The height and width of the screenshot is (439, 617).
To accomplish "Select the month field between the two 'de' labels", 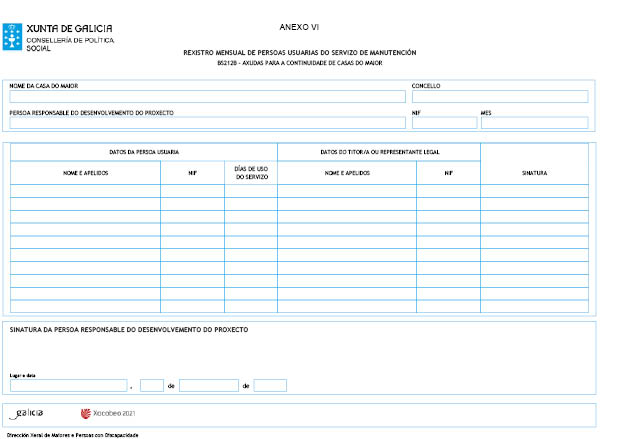I will (x=208, y=385).
